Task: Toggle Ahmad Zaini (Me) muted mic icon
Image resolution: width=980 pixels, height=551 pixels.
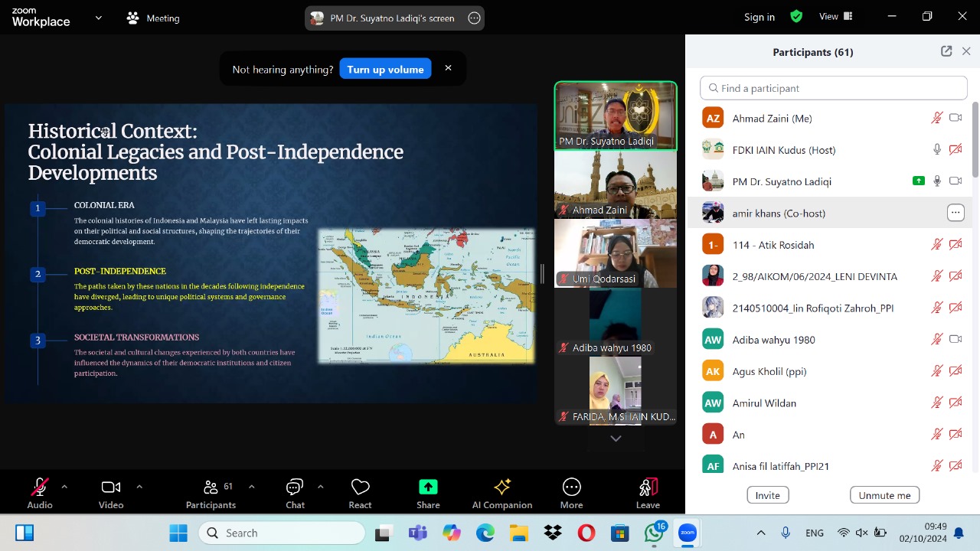Action: (936, 118)
